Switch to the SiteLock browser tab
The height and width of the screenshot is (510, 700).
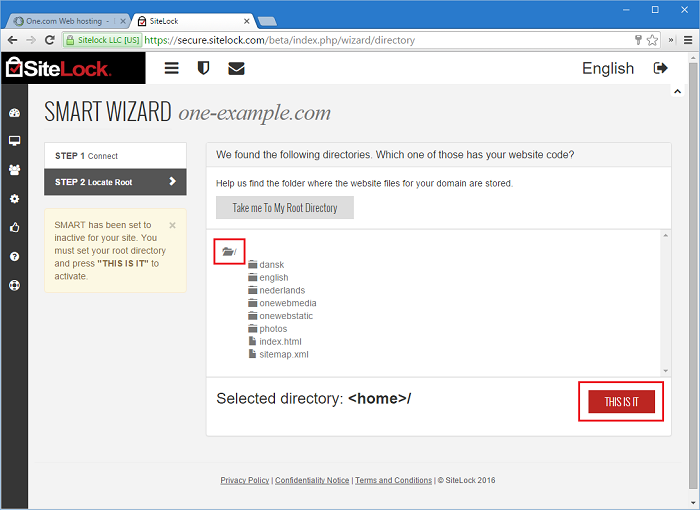192,21
